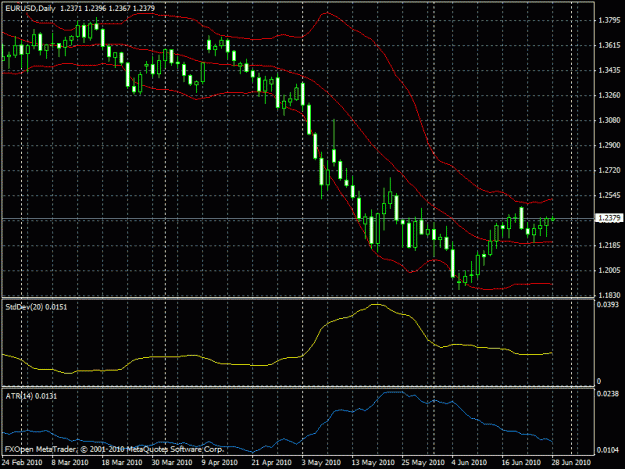
Task: Click the 4 Jun 2010 date label
Action: (x=469, y=463)
